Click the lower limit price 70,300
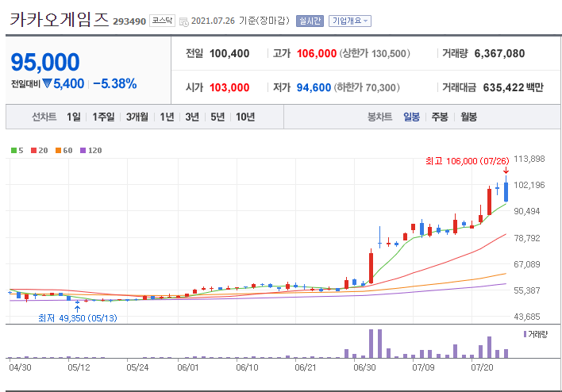The width and height of the screenshot is (562, 392). point(381,88)
